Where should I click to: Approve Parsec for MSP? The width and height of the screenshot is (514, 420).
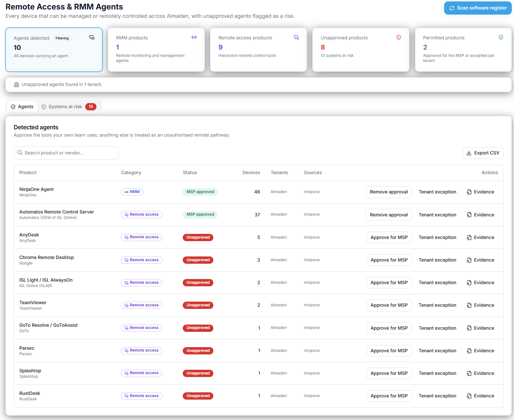(x=389, y=351)
